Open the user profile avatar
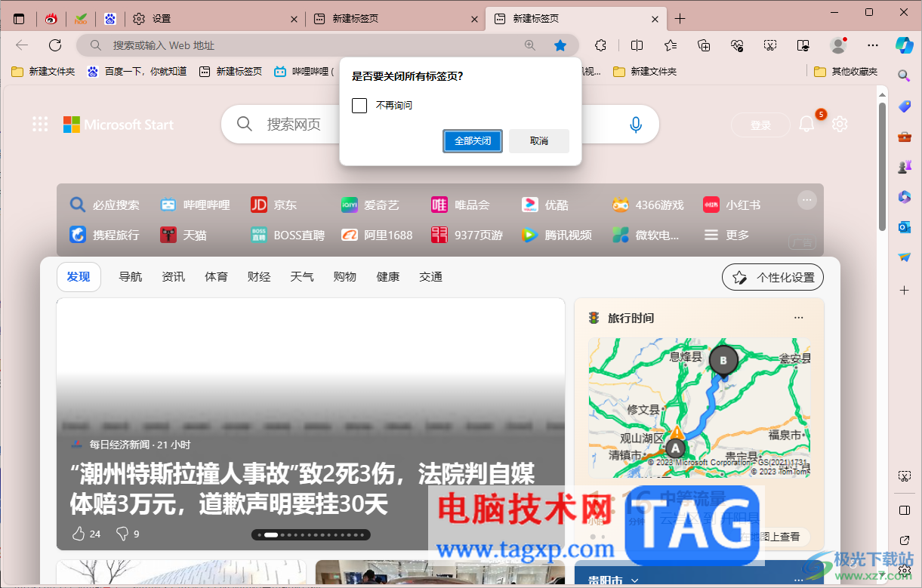This screenshot has width=922, height=588. tap(838, 45)
